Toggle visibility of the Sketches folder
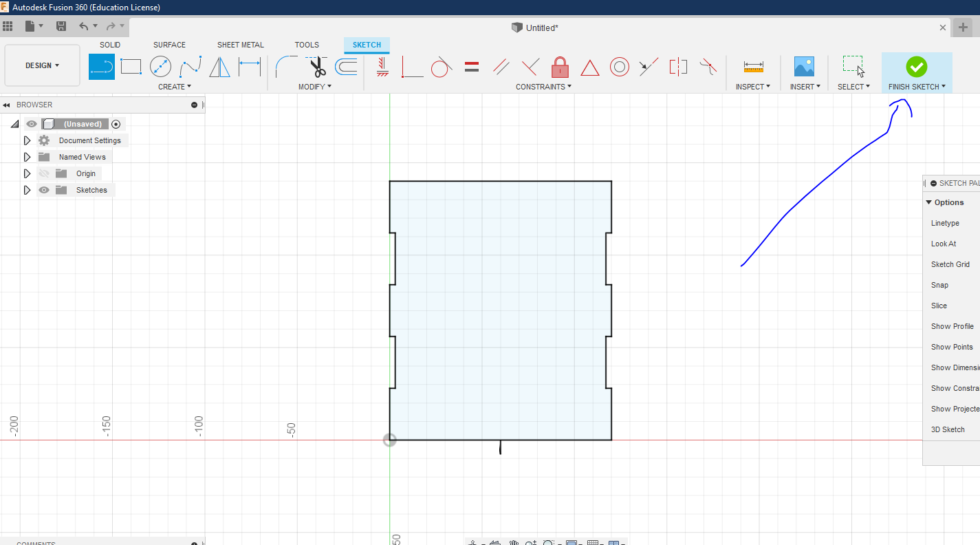This screenshot has height=545, width=980. (44, 190)
